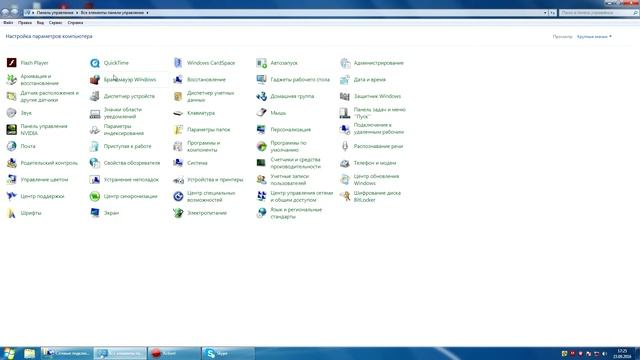The height and width of the screenshot is (360, 640).
Task: Open Автозапуск (AutoPlay) item
Action: tap(277, 63)
